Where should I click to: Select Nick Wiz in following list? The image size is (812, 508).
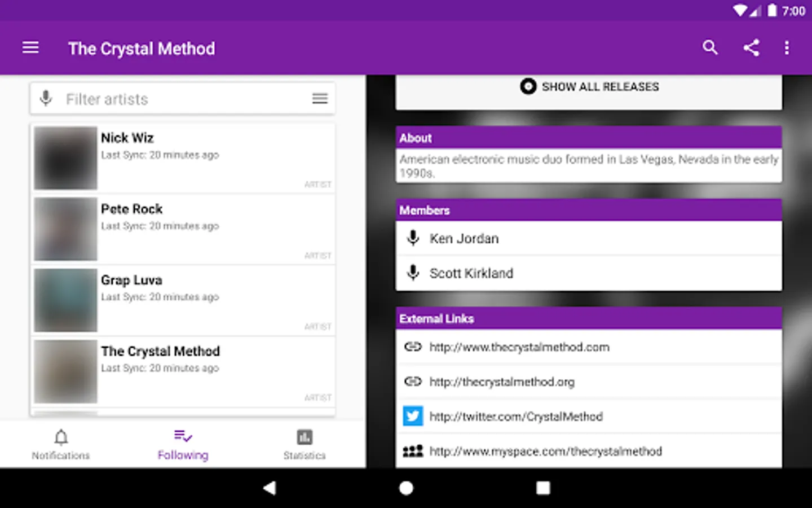coord(183,158)
